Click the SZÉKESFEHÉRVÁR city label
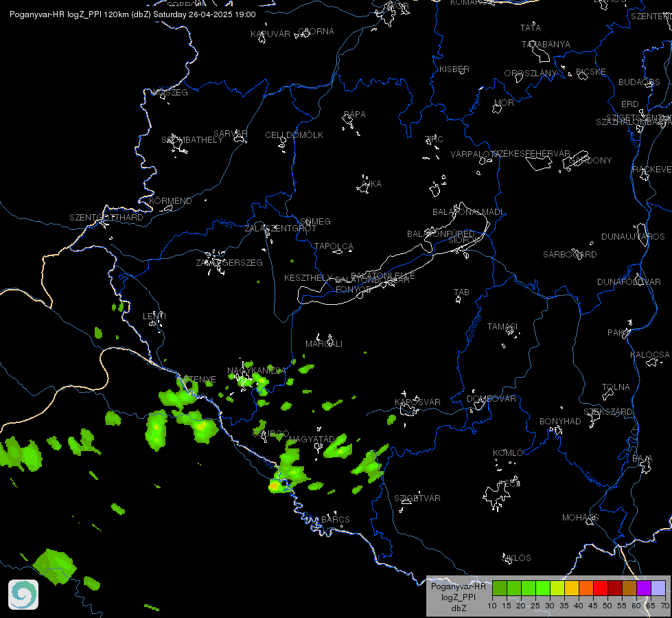Image resolution: width=672 pixels, height=618 pixels. (x=531, y=154)
